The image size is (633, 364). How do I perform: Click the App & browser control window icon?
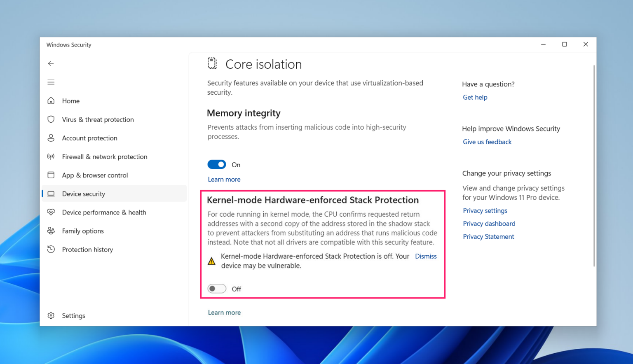coord(51,175)
